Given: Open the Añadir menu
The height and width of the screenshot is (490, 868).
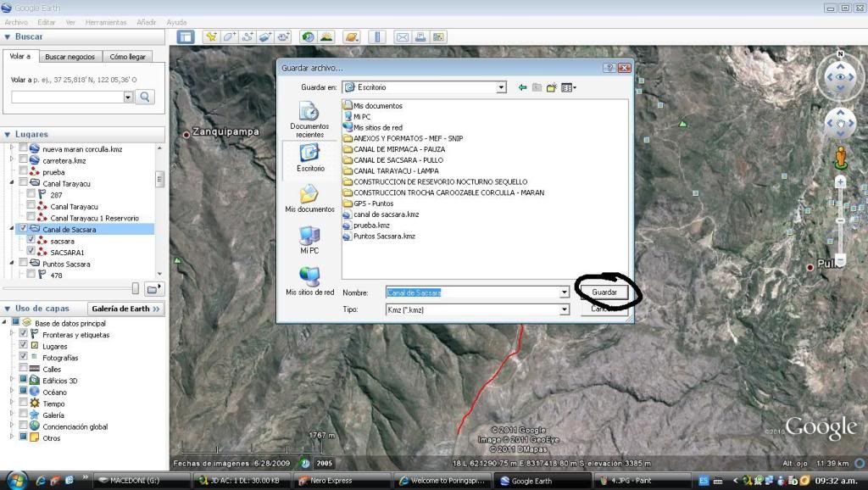Looking at the screenshot, I should pos(146,22).
